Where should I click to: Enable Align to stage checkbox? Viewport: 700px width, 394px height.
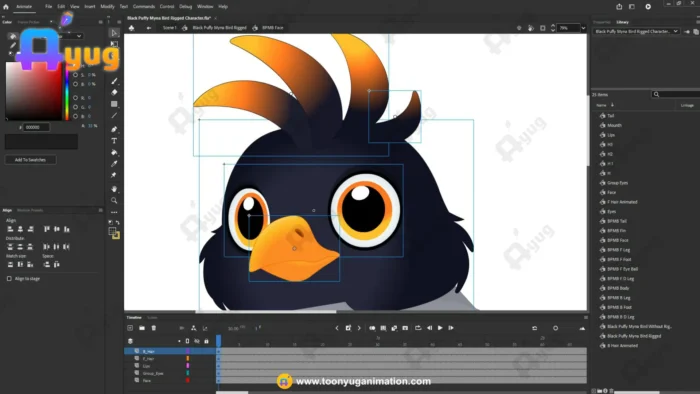[x=9, y=278]
